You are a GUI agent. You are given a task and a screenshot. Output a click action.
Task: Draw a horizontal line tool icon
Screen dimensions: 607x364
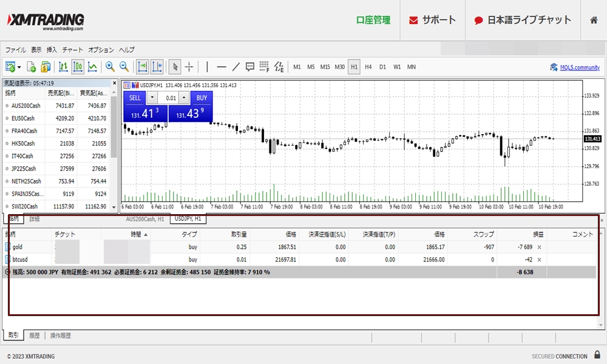point(222,67)
